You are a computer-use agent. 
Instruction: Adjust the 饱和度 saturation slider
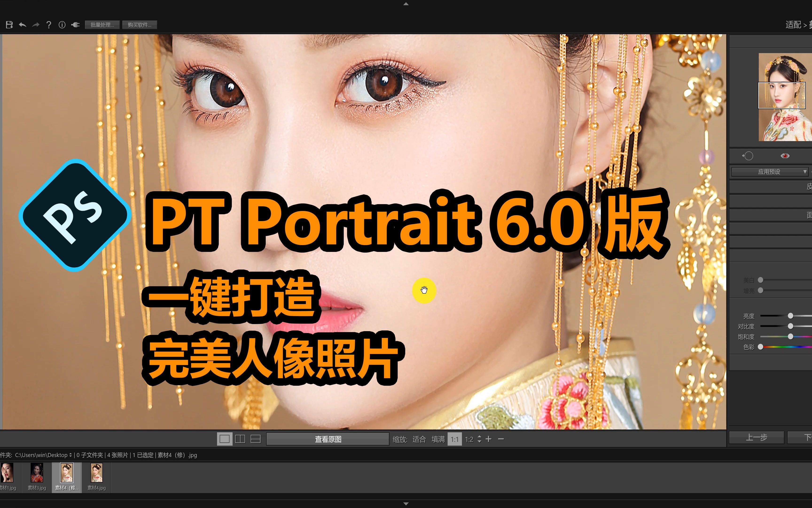[791, 336]
